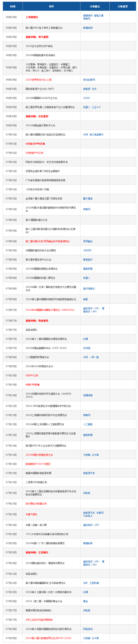
Task: Open the 上海智博会 event link
Action: pos(32,17)
